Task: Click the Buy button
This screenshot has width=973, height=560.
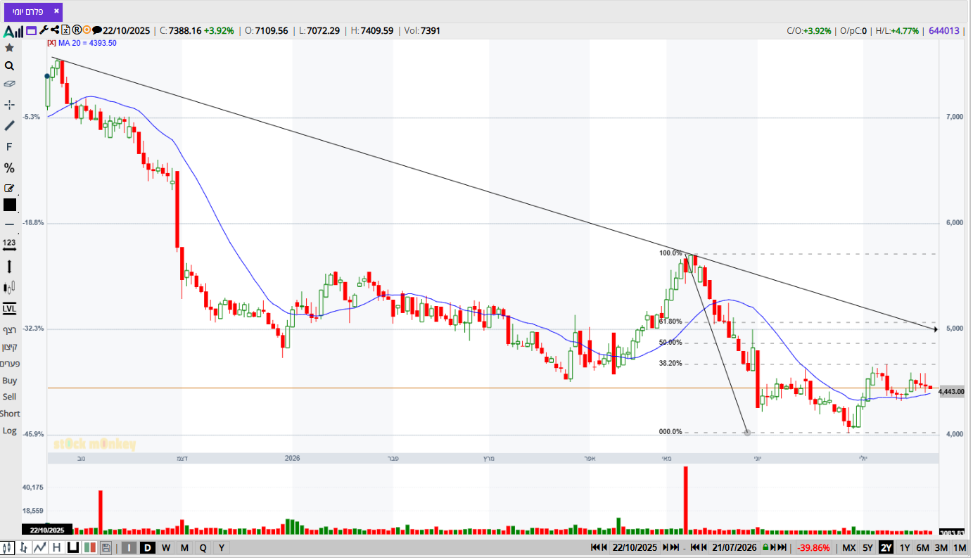Action: [9, 381]
